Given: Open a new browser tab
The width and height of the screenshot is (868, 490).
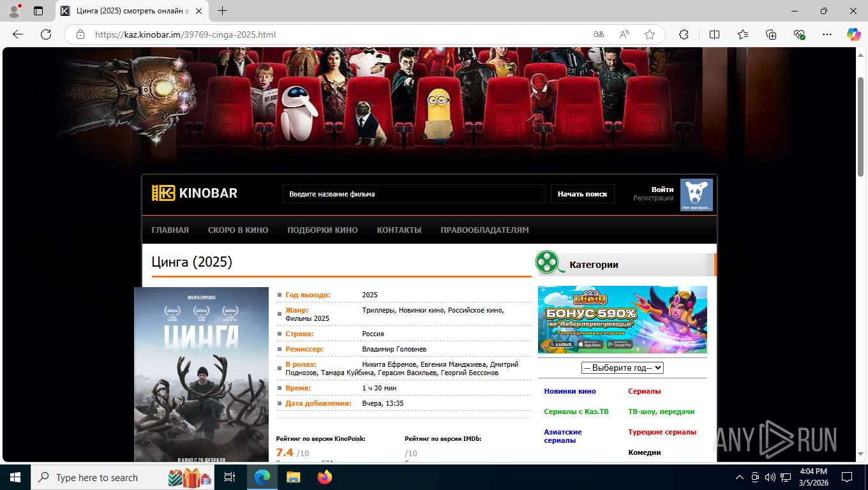Looking at the screenshot, I should (222, 11).
